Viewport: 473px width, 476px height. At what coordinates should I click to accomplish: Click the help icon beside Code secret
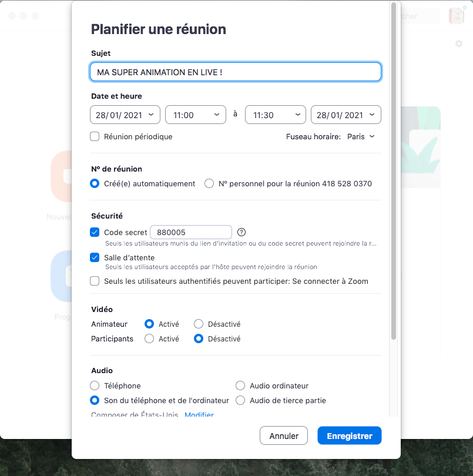point(241,232)
